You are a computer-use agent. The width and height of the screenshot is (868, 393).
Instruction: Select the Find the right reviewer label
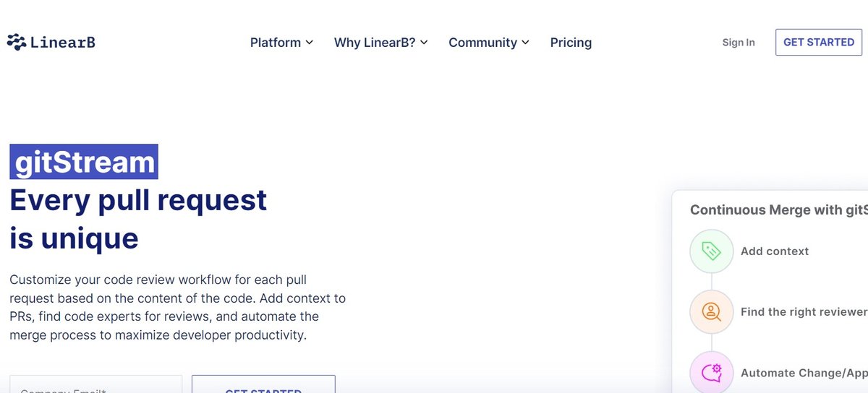coord(803,312)
